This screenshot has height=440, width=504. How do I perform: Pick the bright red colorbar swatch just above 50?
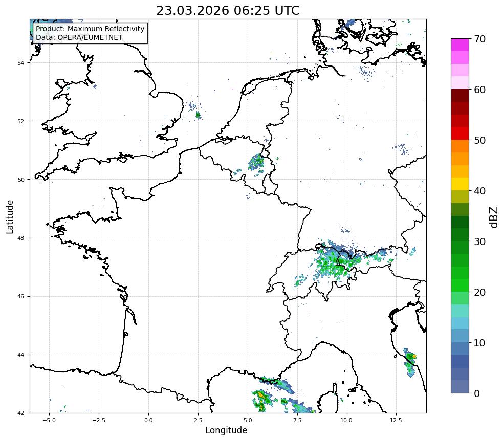click(x=460, y=134)
